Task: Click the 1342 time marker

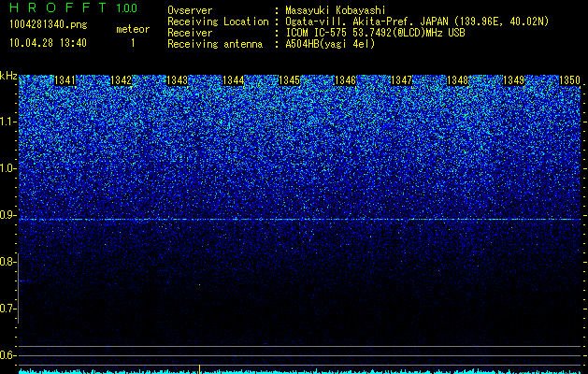Action: 122,80
